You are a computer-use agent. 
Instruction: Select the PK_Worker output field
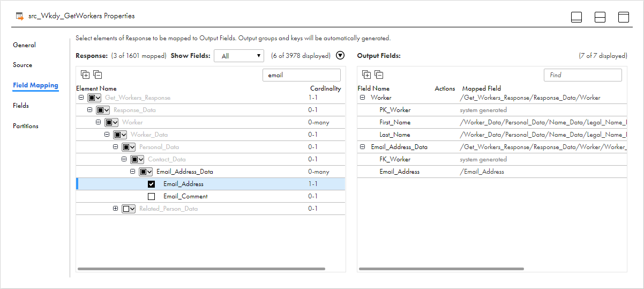coord(395,110)
